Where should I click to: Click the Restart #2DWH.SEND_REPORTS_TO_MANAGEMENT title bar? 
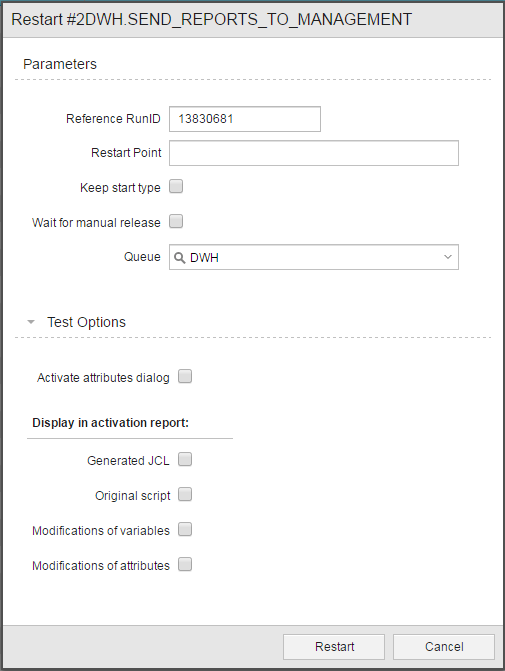point(211,20)
